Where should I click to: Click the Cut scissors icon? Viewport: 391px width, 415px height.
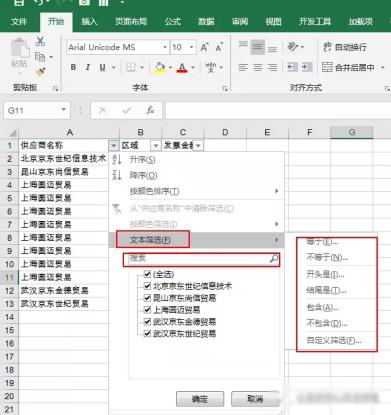click(40, 41)
